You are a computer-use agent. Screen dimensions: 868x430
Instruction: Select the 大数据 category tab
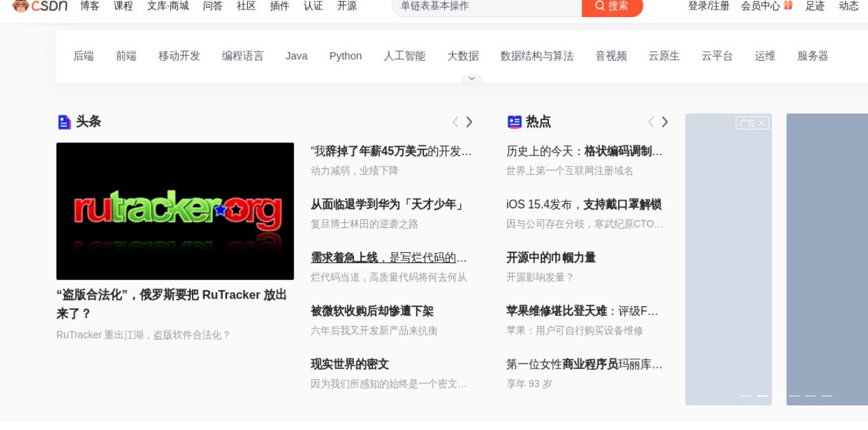coord(463,56)
